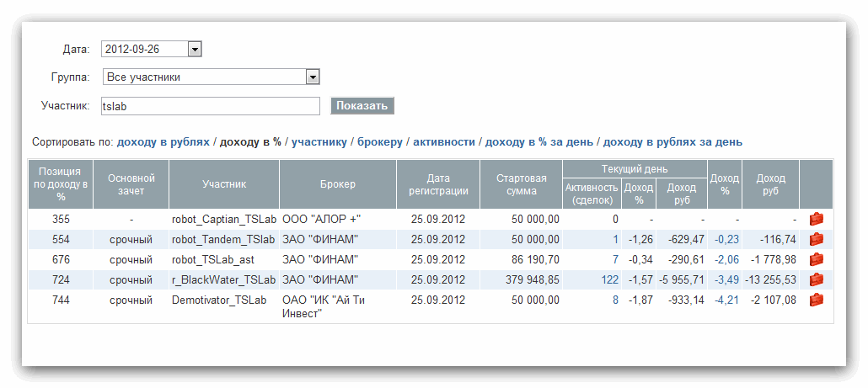The height and width of the screenshot is (388, 868).
Task: Click red briefcase icon for robot_Captian_TSLab row
Action: tap(816, 219)
